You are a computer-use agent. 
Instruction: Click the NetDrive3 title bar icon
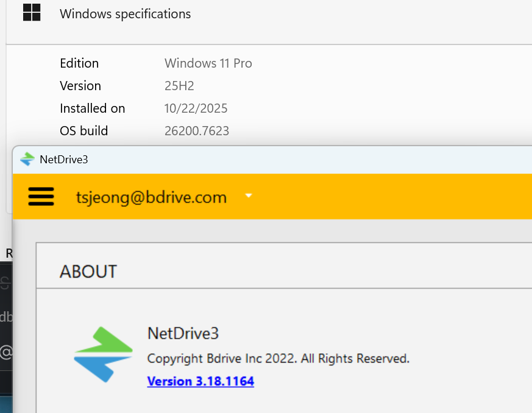tap(27, 160)
